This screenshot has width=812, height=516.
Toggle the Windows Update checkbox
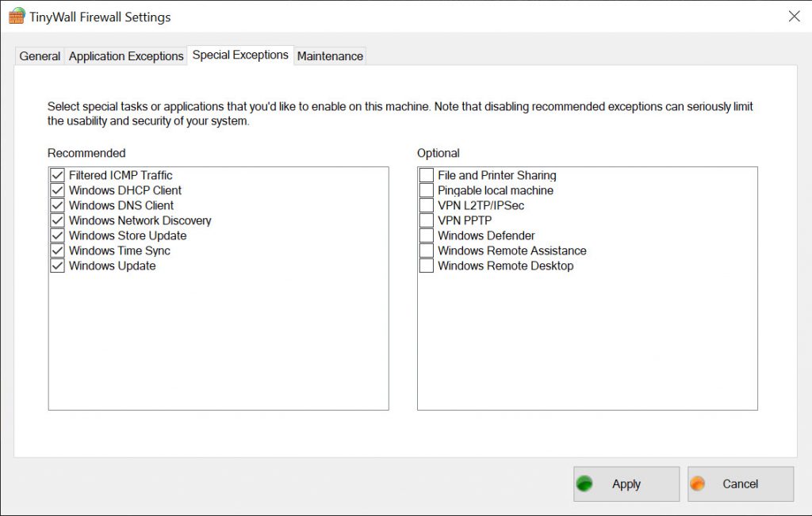(x=57, y=266)
